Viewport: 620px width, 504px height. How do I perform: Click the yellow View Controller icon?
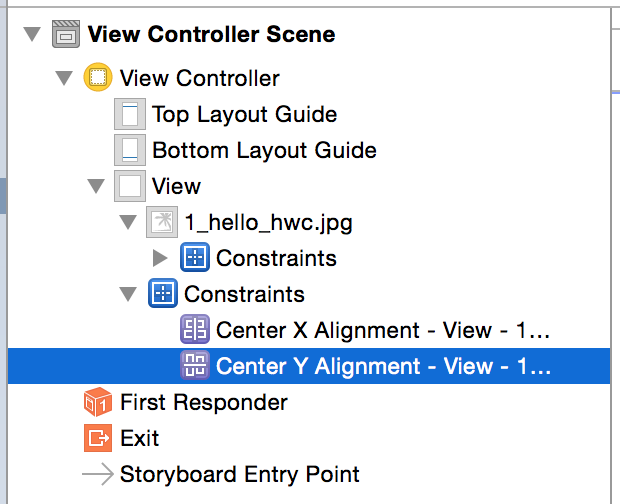coord(97,78)
